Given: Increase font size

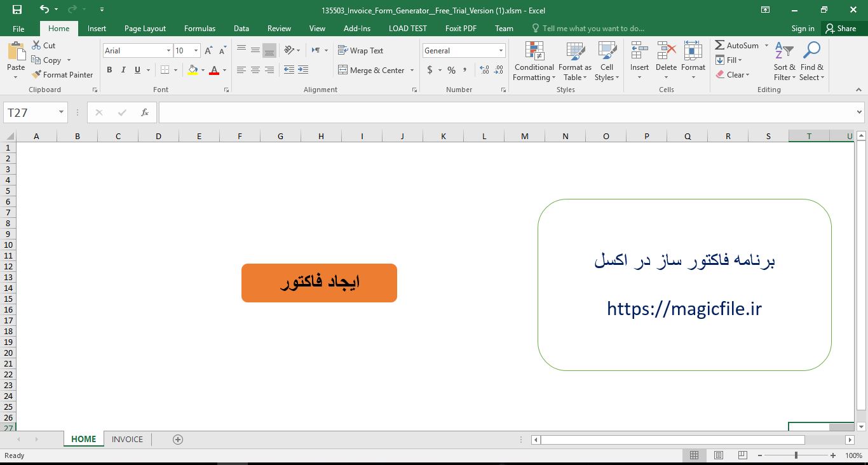Looking at the screenshot, I should (208, 51).
